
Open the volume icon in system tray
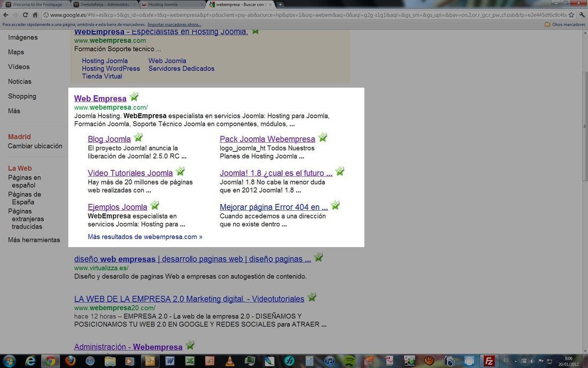pos(532,361)
